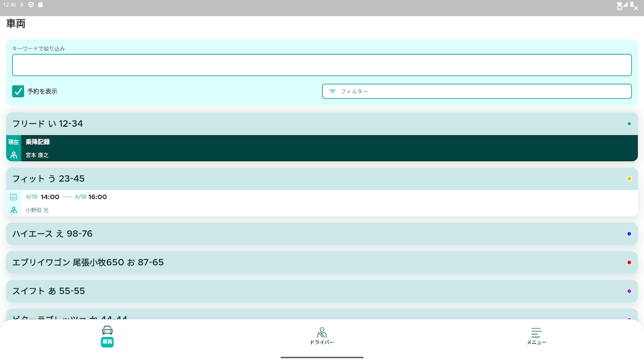Click the person icon beside 小野田 光
644x362 pixels.
click(14, 210)
